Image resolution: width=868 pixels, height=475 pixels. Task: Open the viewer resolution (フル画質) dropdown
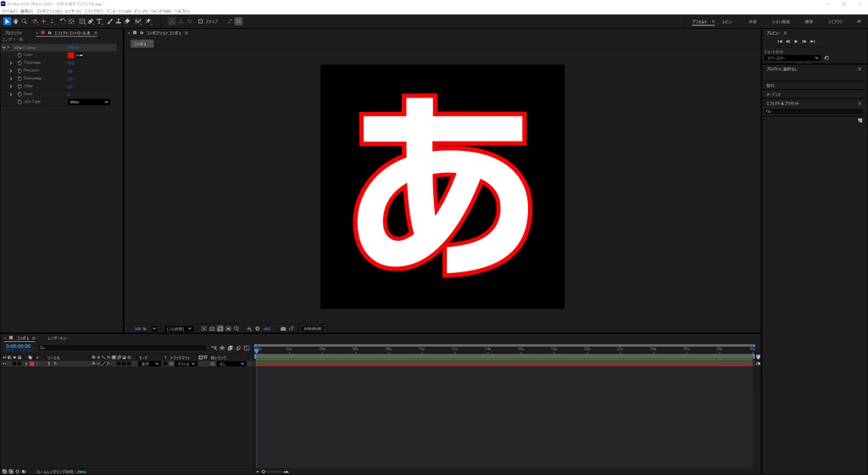pos(179,329)
